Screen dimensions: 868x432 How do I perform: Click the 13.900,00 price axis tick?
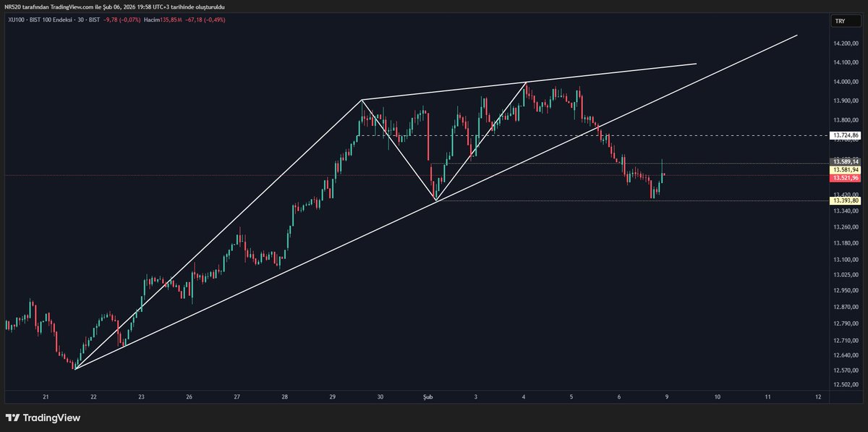(x=846, y=101)
